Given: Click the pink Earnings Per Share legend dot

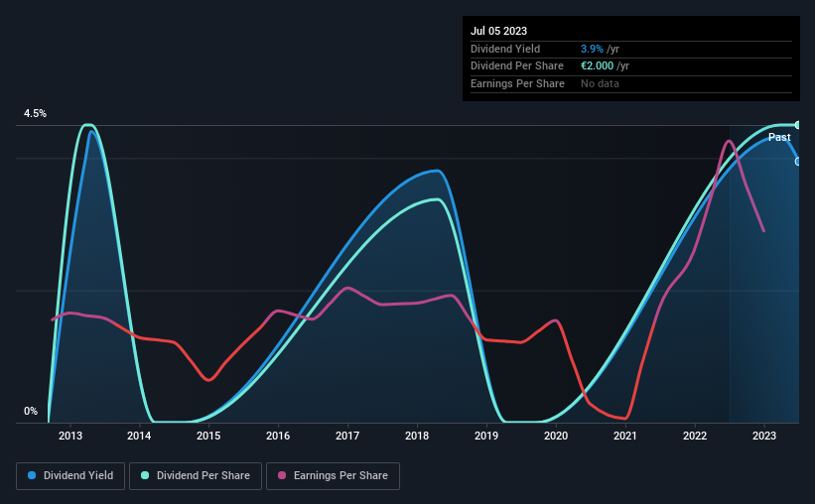Looking at the screenshot, I should [x=282, y=475].
